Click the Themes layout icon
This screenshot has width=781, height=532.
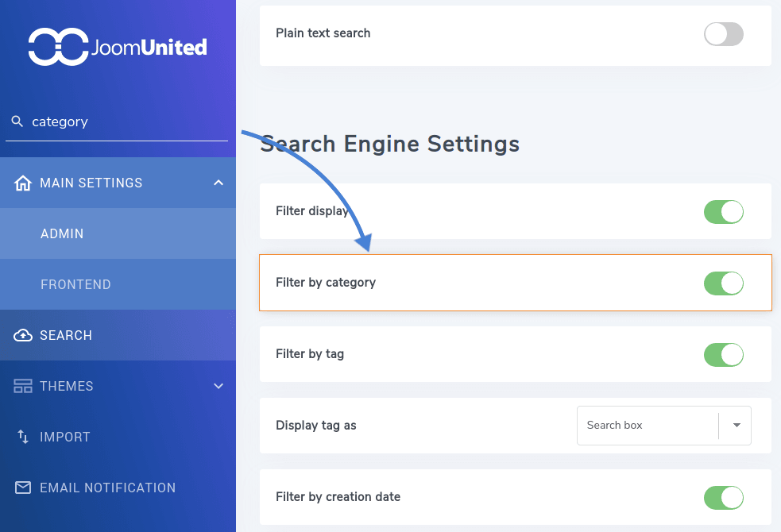tap(23, 386)
